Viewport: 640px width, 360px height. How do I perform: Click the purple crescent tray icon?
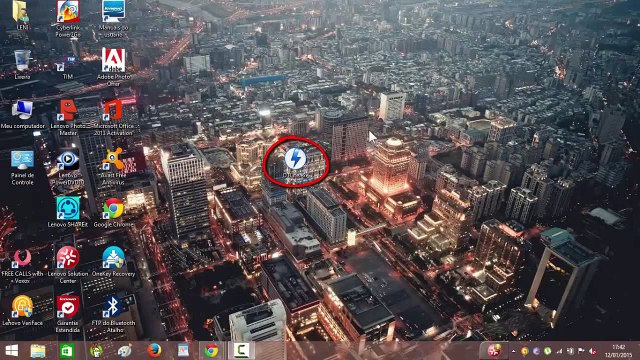(x=536, y=351)
